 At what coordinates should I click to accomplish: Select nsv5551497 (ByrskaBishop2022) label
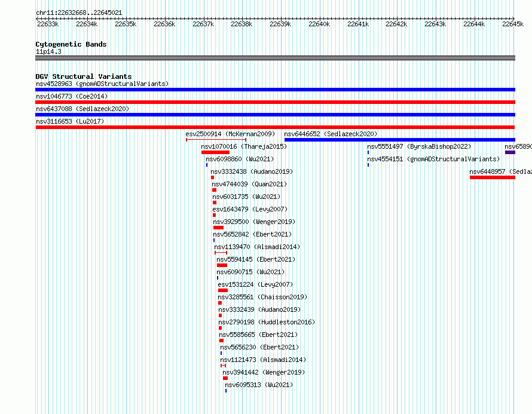(x=420, y=146)
